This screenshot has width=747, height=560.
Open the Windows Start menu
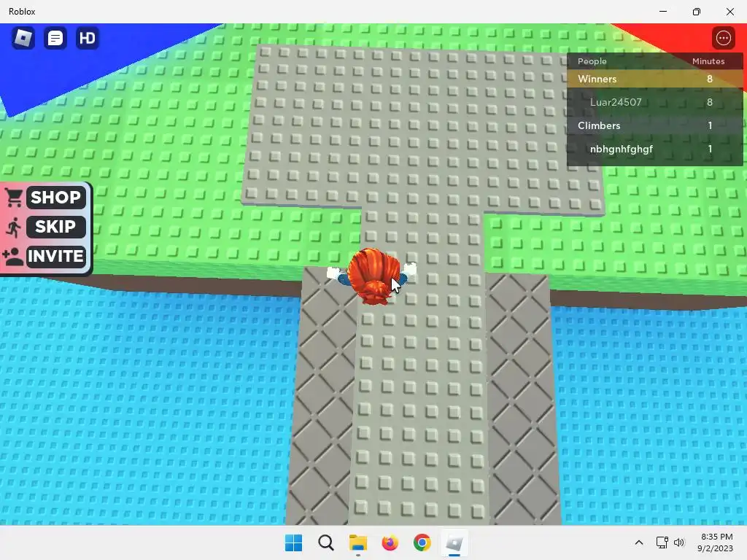tap(293, 542)
